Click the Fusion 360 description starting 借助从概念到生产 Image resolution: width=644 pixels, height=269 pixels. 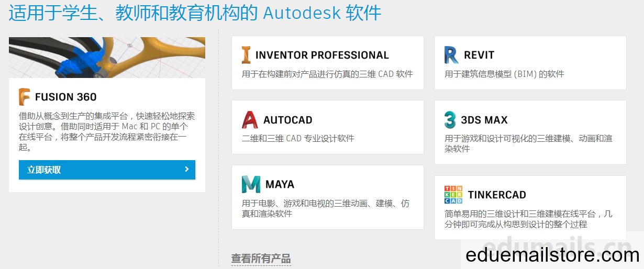coord(107,131)
